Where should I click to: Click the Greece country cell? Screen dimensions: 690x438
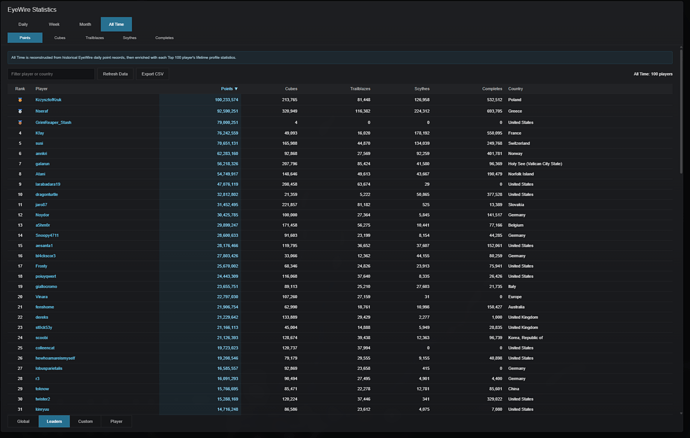(515, 111)
